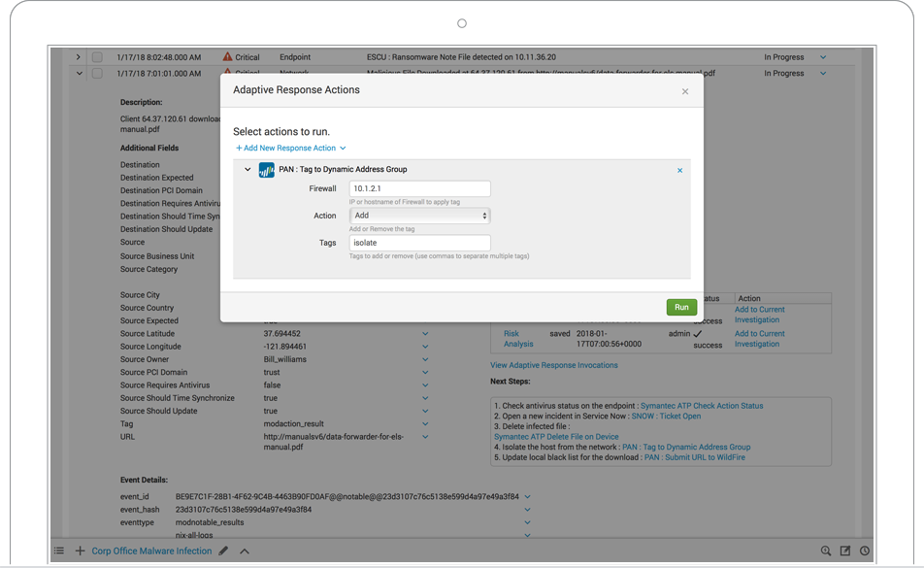Open field menu for Source PCI Domain

pyautogui.click(x=425, y=373)
